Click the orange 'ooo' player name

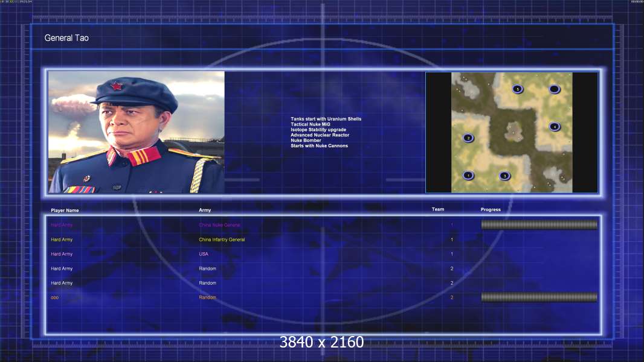click(x=54, y=297)
